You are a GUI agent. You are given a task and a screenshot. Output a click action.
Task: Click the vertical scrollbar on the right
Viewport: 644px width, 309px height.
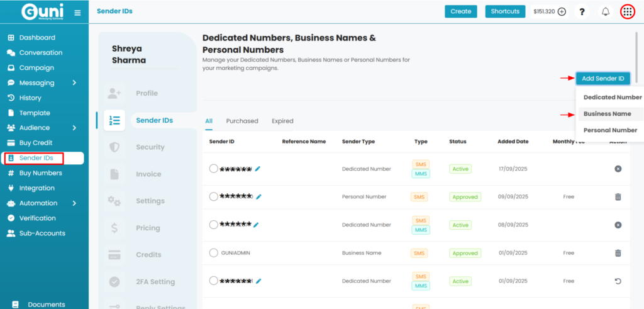[x=636, y=57]
